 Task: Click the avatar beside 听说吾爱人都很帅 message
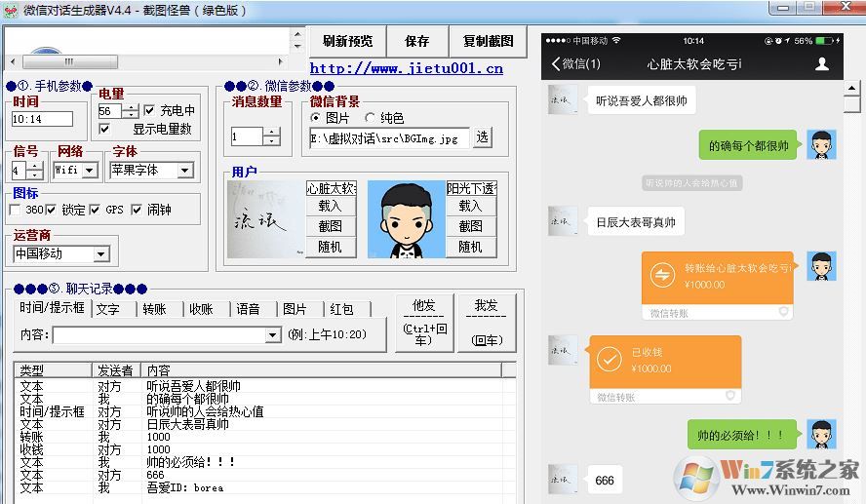[x=563, y=99]
